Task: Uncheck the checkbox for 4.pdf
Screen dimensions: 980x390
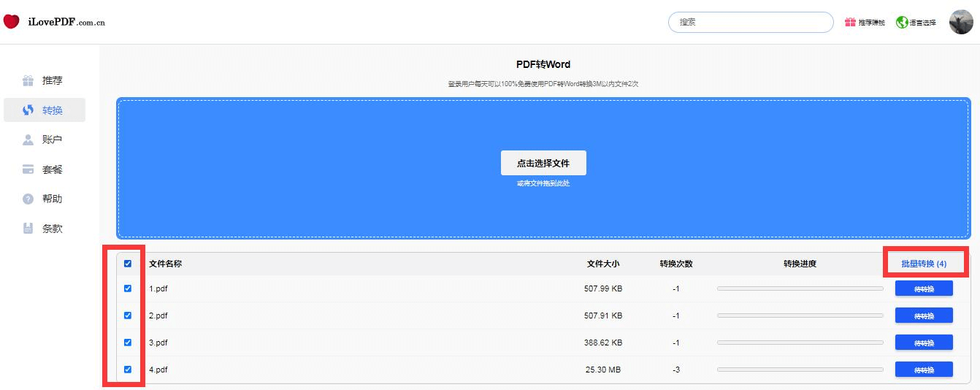Action: [128, 370]
